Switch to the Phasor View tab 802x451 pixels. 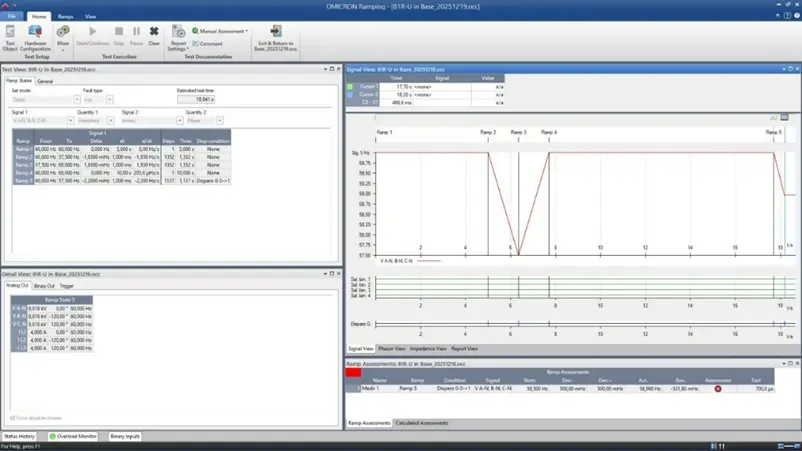pos(392,349)
